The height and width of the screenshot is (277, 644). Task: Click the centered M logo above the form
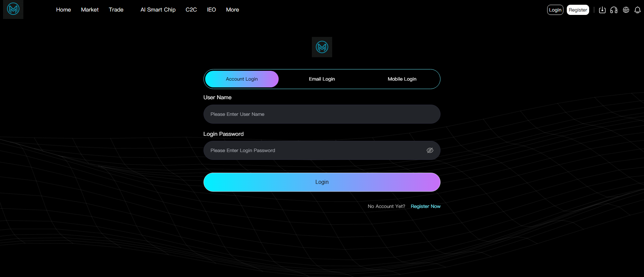pos(322,47)
